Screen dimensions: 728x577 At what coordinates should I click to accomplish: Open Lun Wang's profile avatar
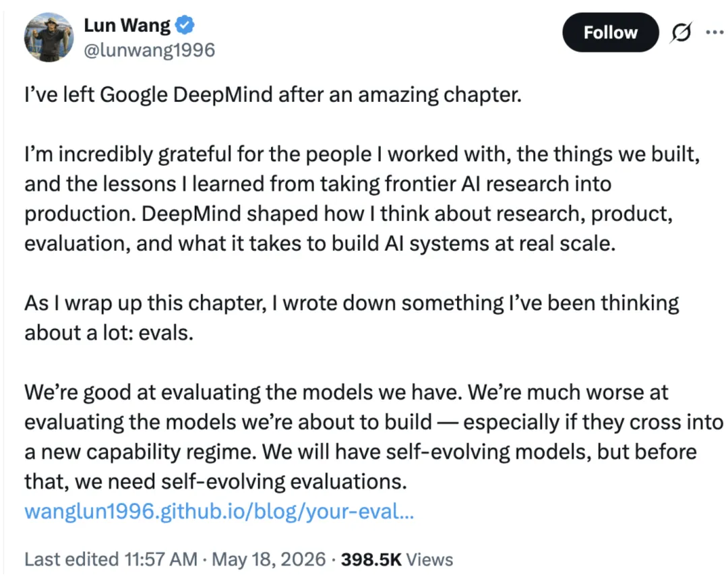point(49,37)
